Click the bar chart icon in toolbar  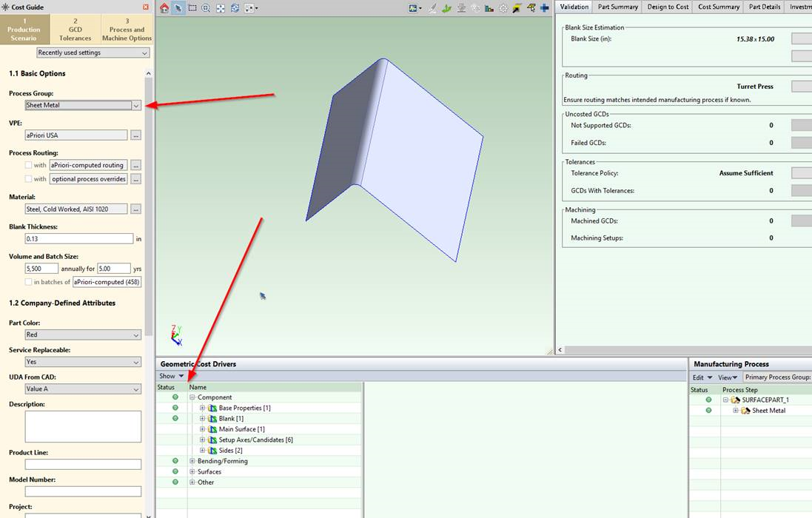pyautogui.click(x=489, y=8)
